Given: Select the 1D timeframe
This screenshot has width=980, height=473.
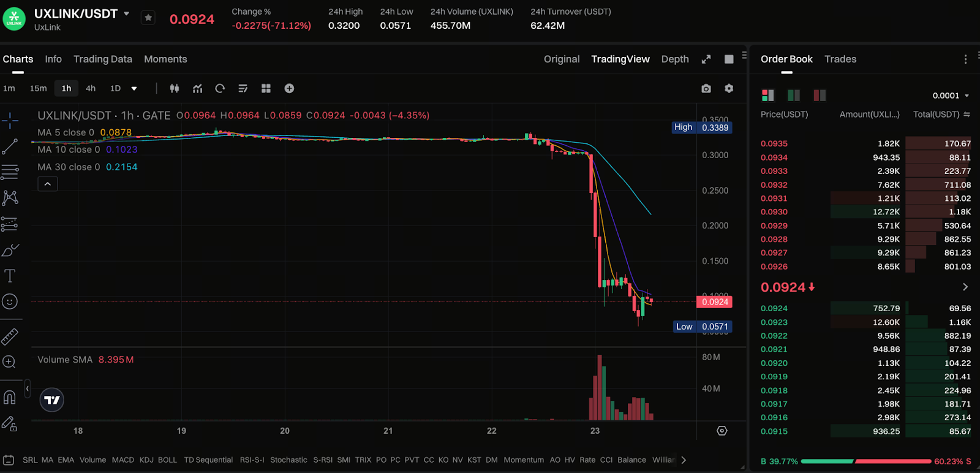Looking at the screenshot, I should pyautogui.click(x=115, y=88).
